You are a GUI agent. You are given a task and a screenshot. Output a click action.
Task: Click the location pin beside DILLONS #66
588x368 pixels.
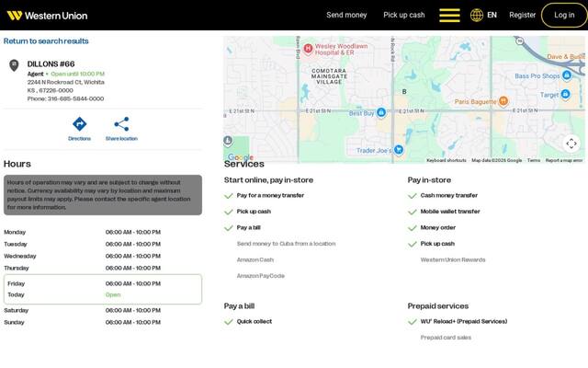[x=14, y=65]
